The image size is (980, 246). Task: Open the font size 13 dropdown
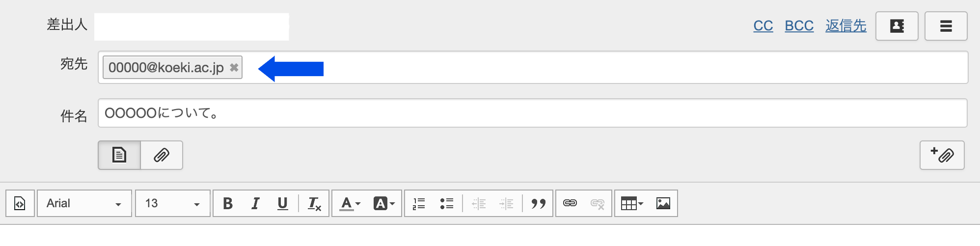172,203
